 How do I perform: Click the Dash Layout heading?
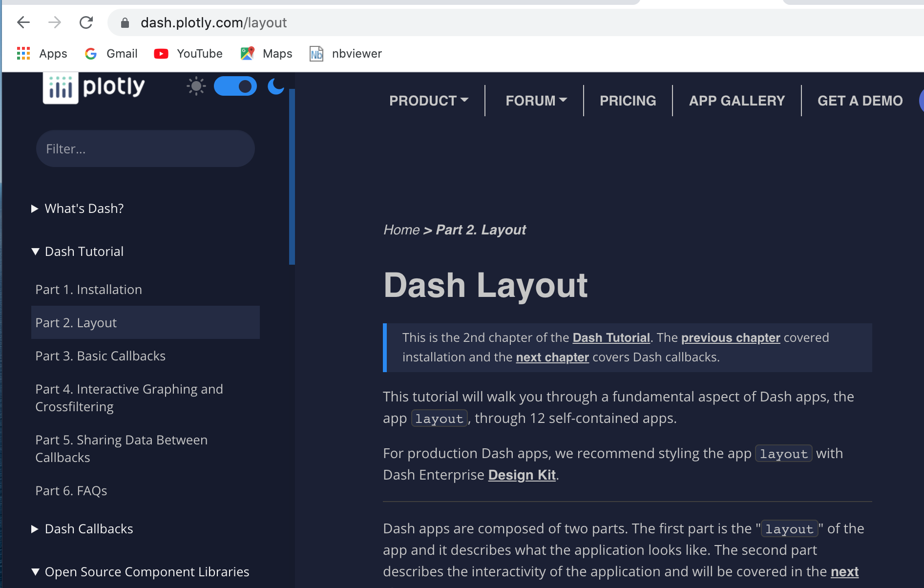coord(485,285)
